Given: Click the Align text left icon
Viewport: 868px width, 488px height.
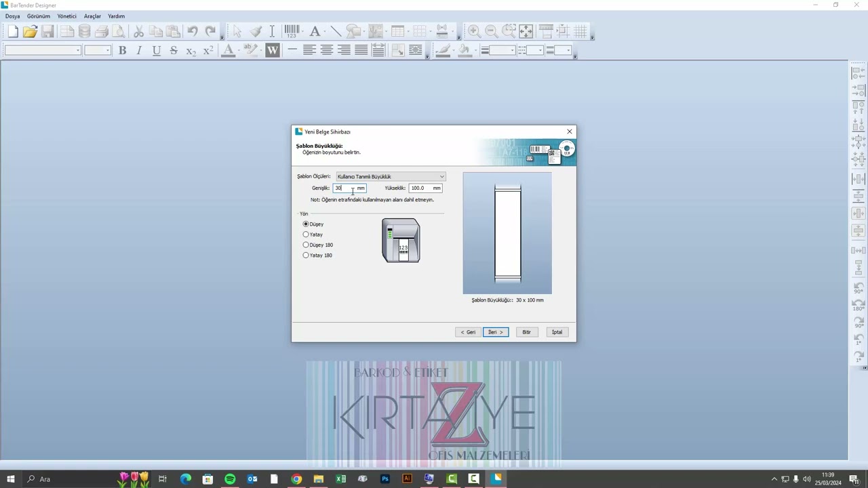Looking at the screenshot, I should click(x=309, y=50).
